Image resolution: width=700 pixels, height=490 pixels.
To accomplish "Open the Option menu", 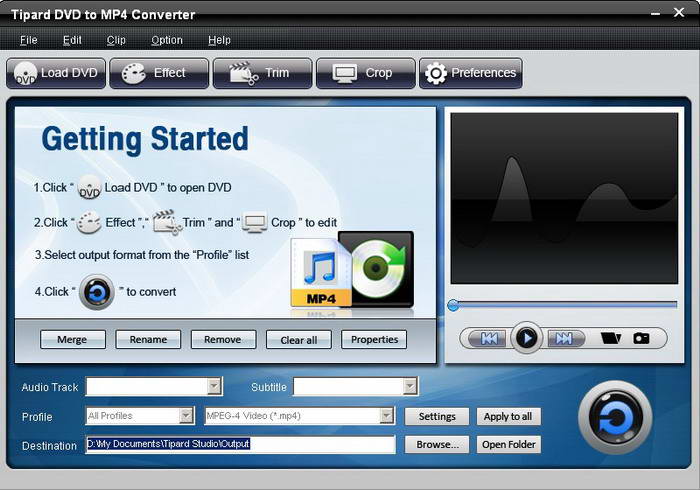I will (167, 40).
